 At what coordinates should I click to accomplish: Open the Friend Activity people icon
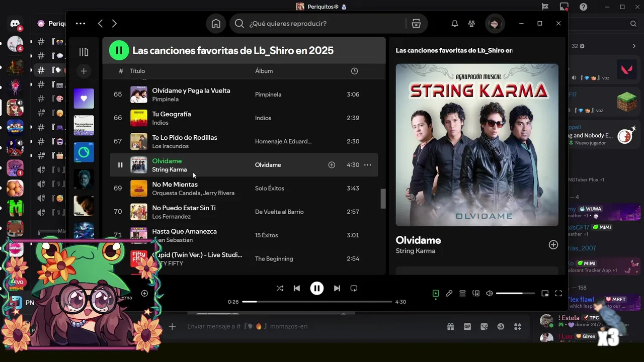tap(471, 24)
